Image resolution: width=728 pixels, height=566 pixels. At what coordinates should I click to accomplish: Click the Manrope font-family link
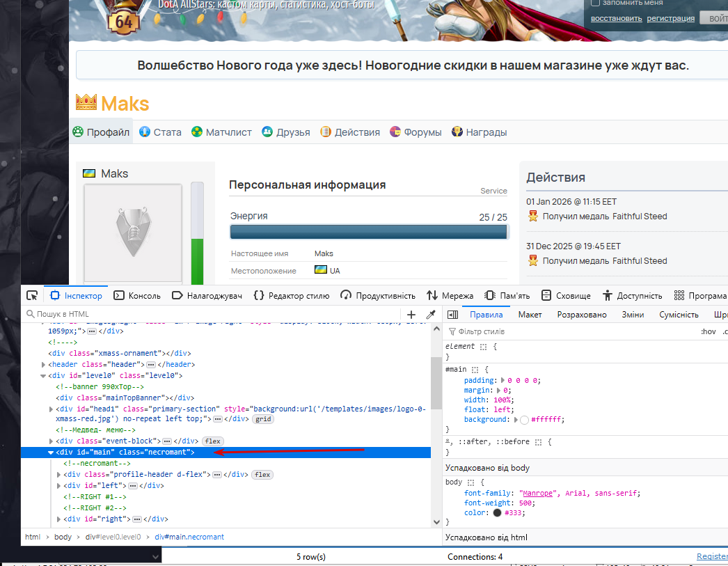(x=537, y=493)
